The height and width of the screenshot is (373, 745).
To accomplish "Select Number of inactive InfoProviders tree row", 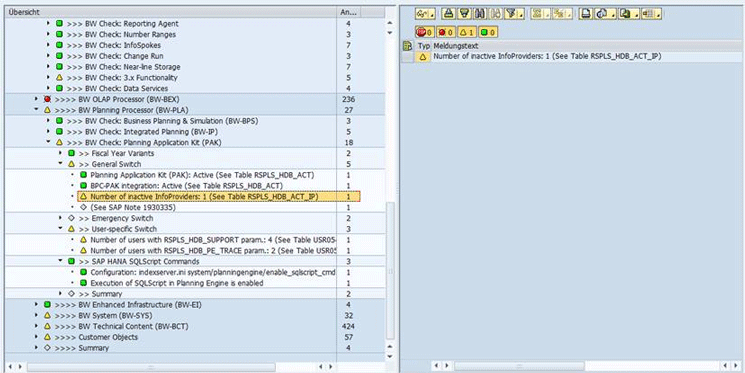I will click(x=219, y=197).
